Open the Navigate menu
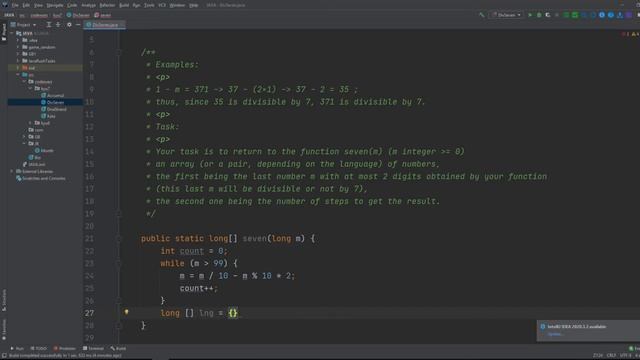Screen dimensions: 640x360 (55, 5)
